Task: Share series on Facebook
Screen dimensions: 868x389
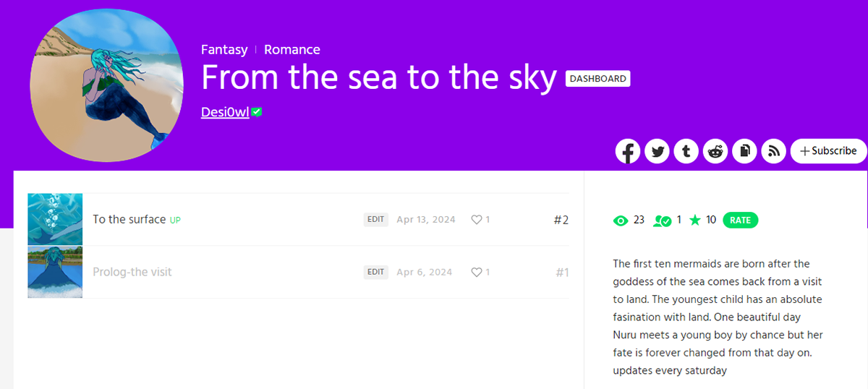Action: [x=628, y=151]
